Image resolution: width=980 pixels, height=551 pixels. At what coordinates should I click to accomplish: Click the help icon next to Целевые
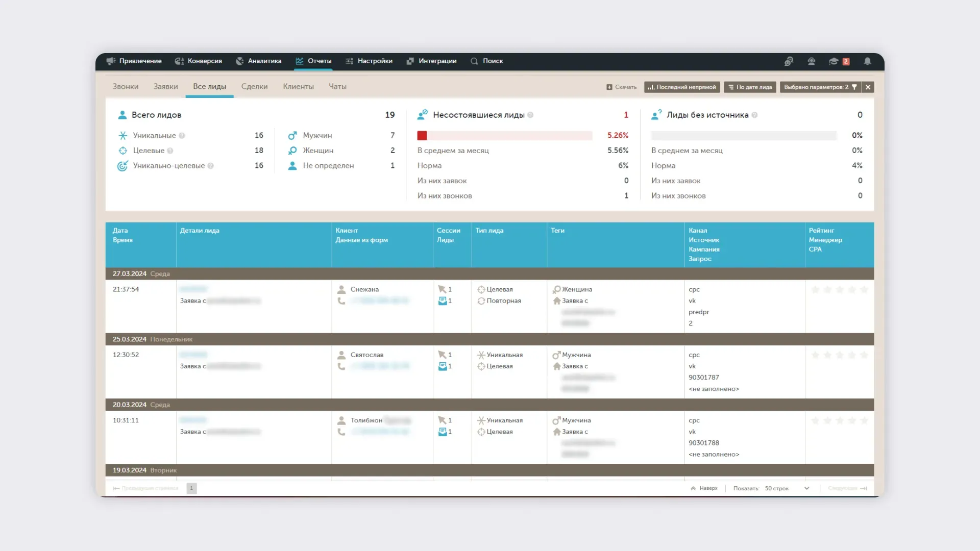[x=170, y=151]
